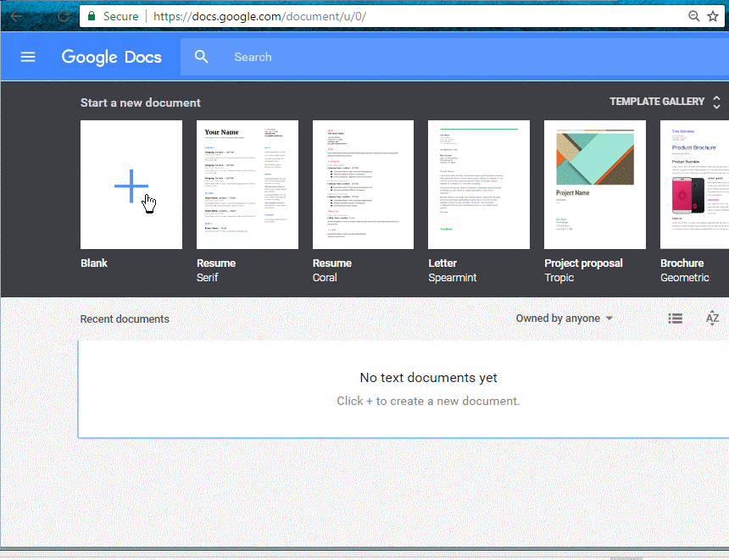The height and width of the screenshot is (560, 729).
Task: Open the Brochure Geometric template
Action: (695, 185)
